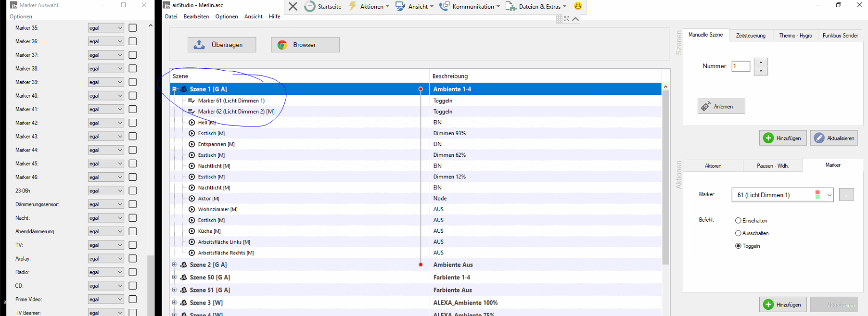The width and height of the screenshot is (868, 316).
Task: Select the Toggeln radio button
Action: 738,246
